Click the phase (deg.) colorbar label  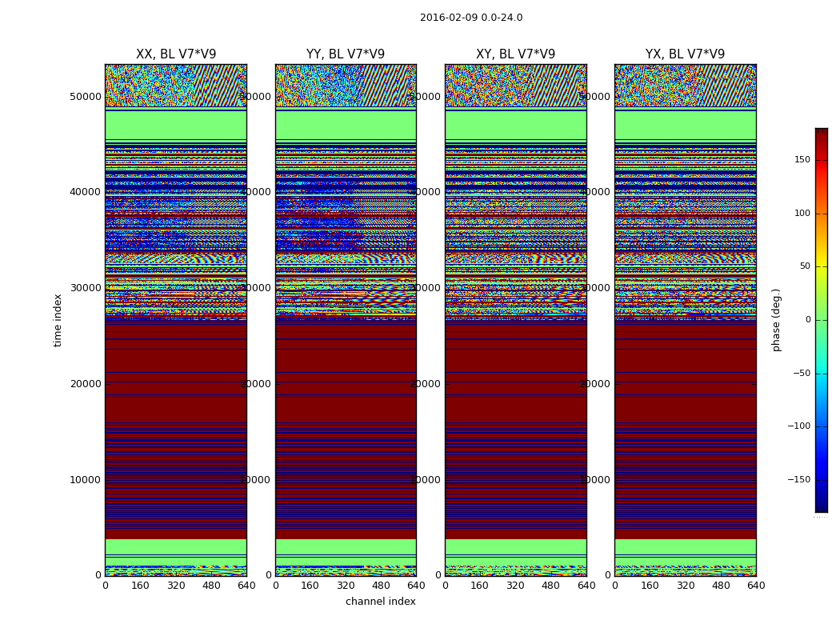click(776, 320)
